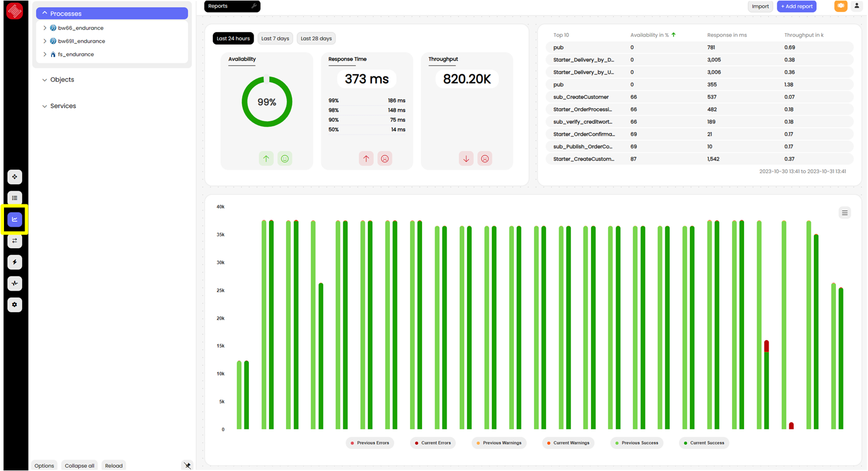Click the Reload button
This screenshot has width=868, height=471.
pyautogui.click(x=114, y=465)
